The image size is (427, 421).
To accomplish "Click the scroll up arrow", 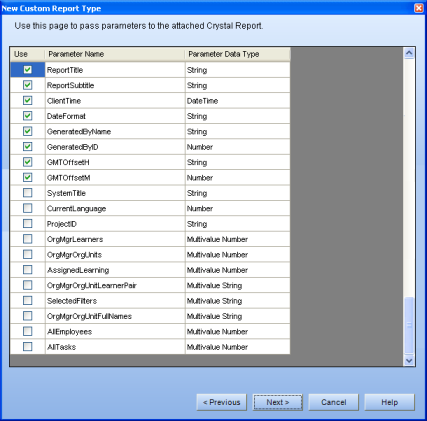I will [409, 53].
